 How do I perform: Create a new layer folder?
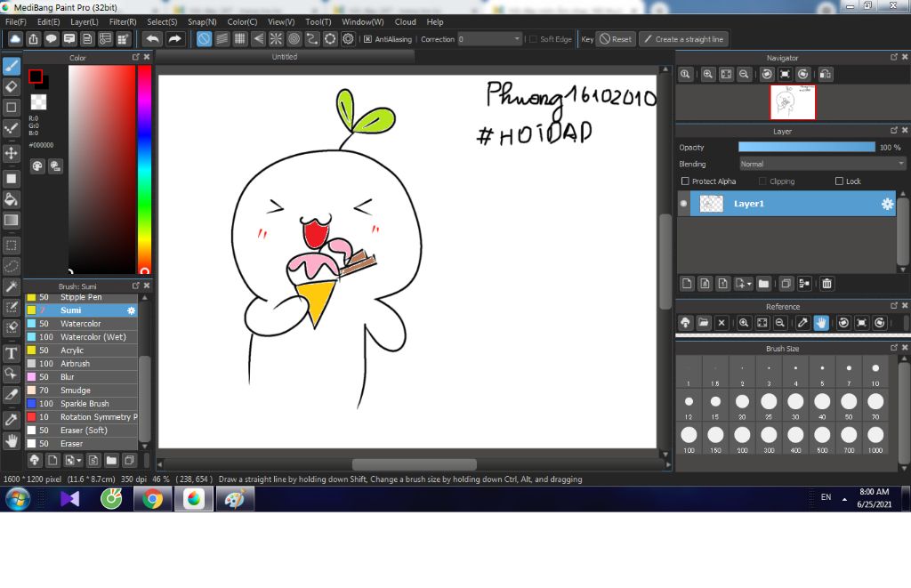pyautogui.click(x=763, y=284)
